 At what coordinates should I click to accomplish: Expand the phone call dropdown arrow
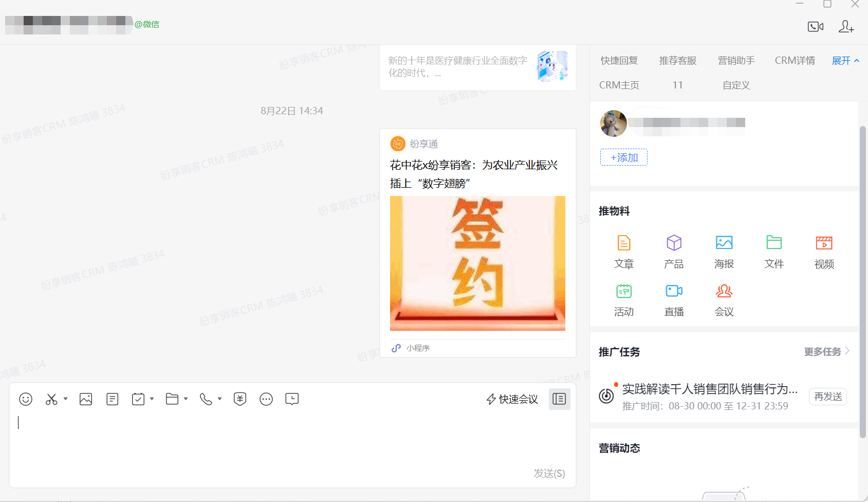(x=219, y=399)
